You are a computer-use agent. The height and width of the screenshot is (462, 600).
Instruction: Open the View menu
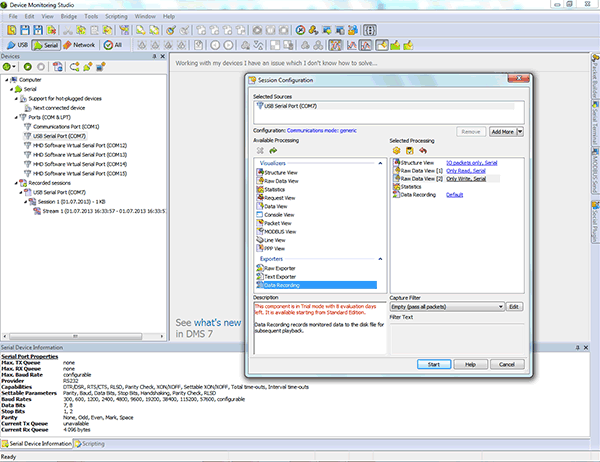point(47,16)
